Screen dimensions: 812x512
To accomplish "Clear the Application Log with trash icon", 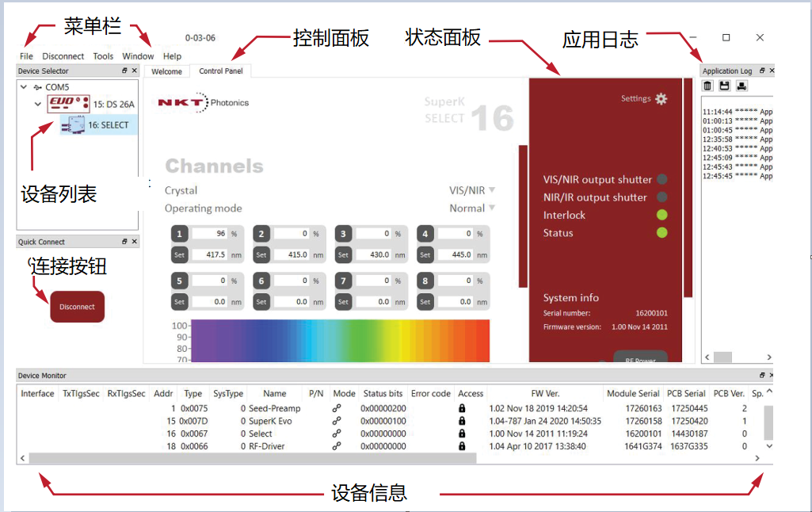I will point(707,86).
